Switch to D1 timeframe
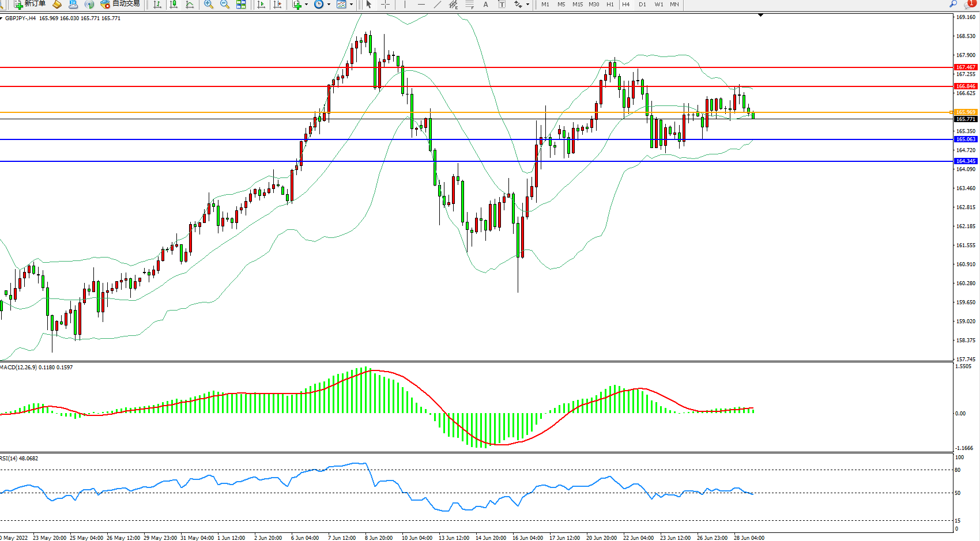 tap(642, 4)
